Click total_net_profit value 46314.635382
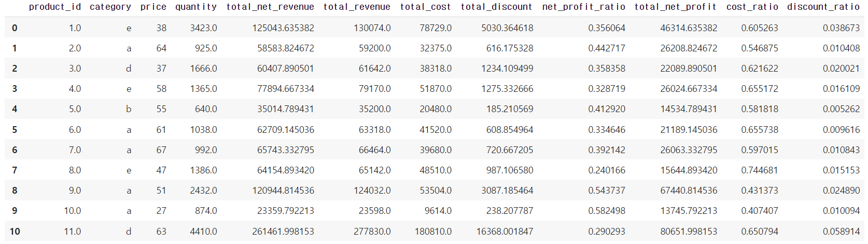Screen dimensions: 868x244 pos(689,28)
